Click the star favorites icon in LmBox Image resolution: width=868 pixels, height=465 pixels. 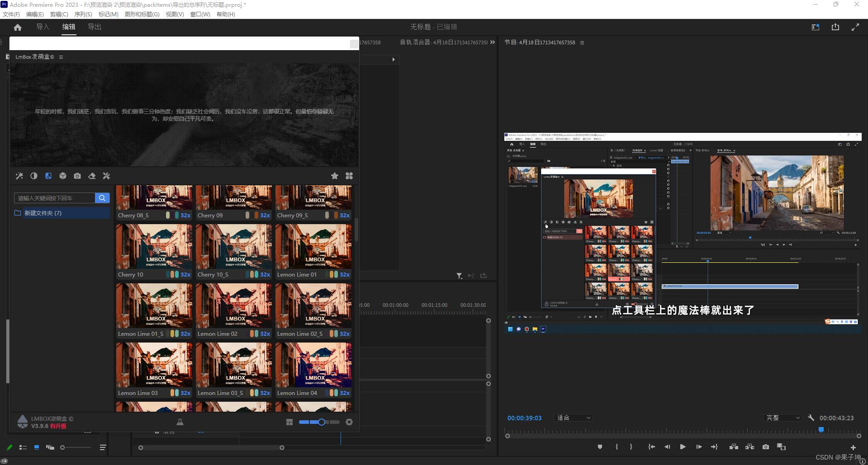click(x=335, y=176)
